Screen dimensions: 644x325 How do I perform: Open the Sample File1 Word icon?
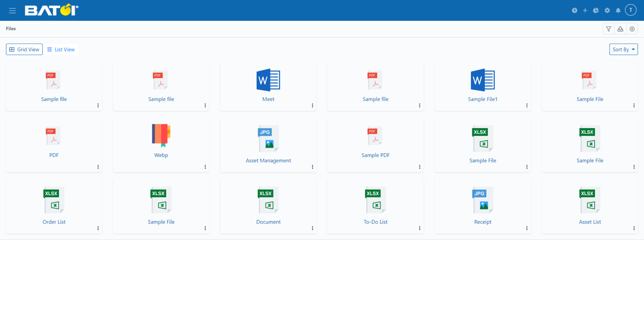pos(483,80)
